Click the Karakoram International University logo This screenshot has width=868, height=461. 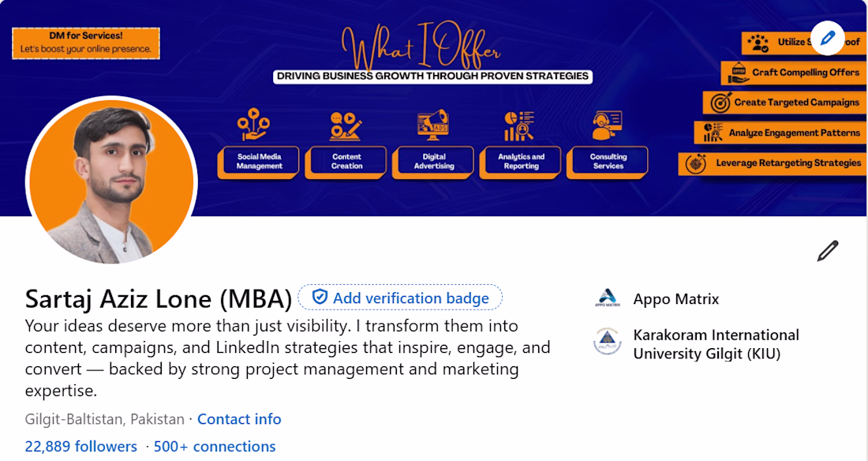pyautogui.click(x=608, y=343)
